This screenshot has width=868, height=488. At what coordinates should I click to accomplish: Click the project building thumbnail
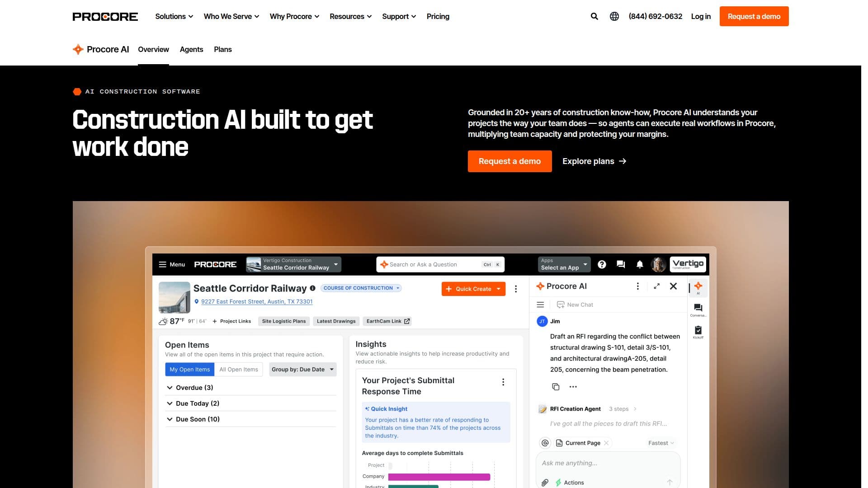pos(174,297)
